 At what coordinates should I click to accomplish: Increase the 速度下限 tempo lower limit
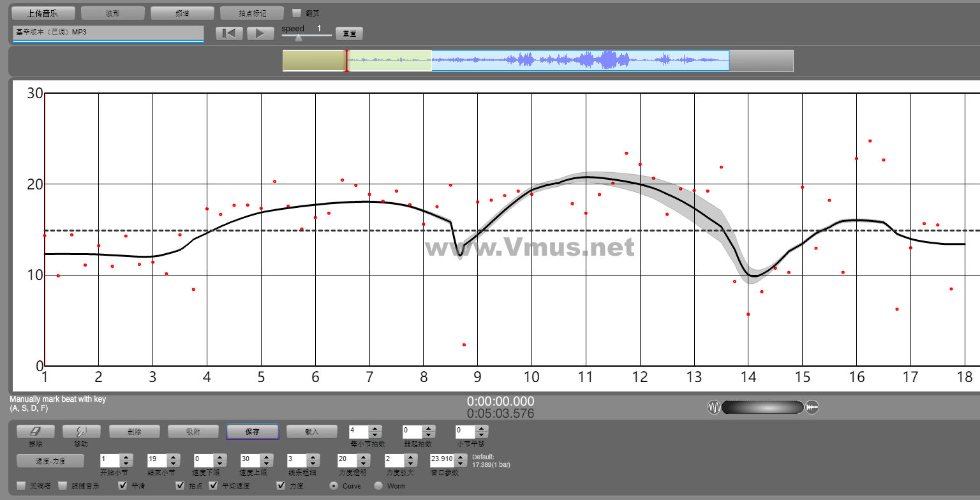point(219,457)
